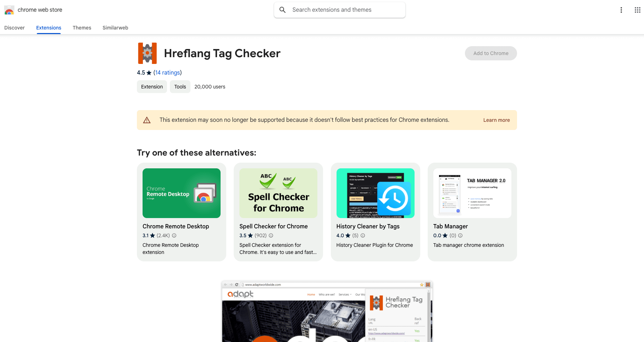Click the star icon next to 4.5 rating
The image size is (644, 342).
[149, 73]
